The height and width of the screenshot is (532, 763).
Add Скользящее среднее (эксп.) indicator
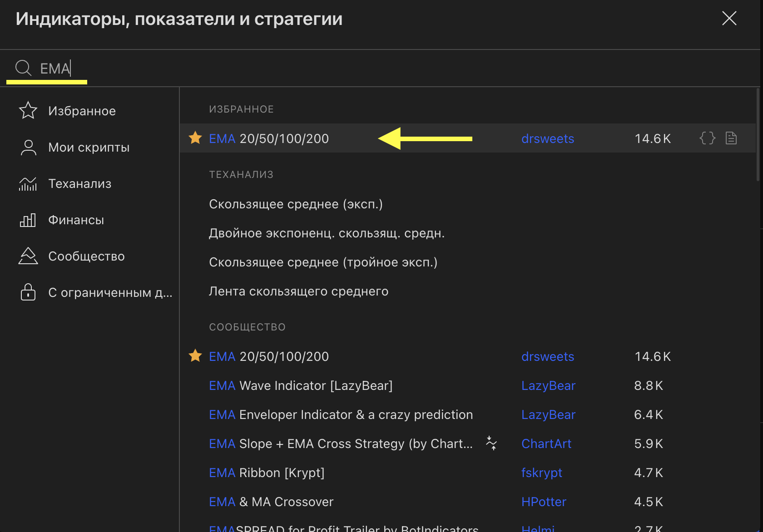click(296, 204)
